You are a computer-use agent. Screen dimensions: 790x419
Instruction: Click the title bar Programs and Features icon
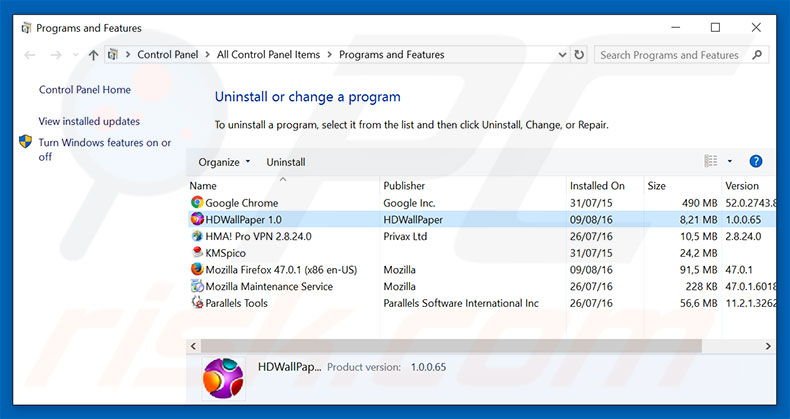26,28
